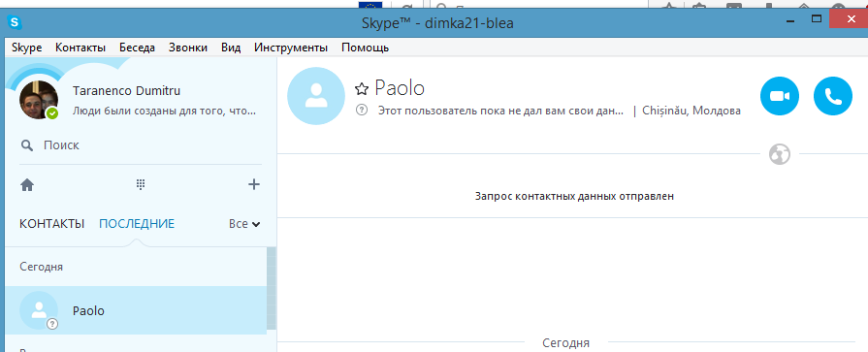Click the Сегодня group header in sidebar

pos(42,267)
